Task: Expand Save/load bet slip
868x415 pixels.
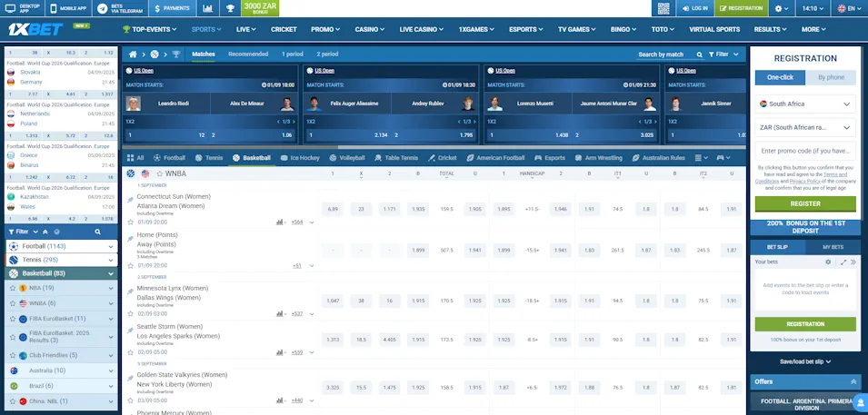Action: pyautogui.click(x=805, y=361)
